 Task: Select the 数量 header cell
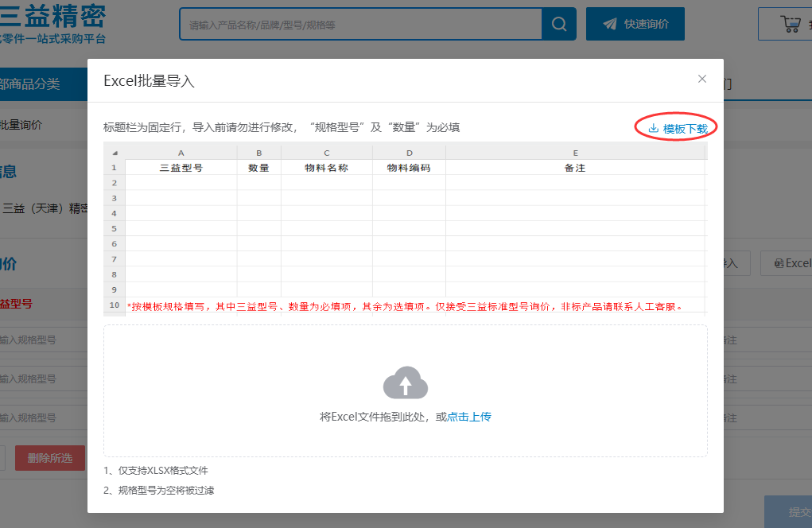259,168
